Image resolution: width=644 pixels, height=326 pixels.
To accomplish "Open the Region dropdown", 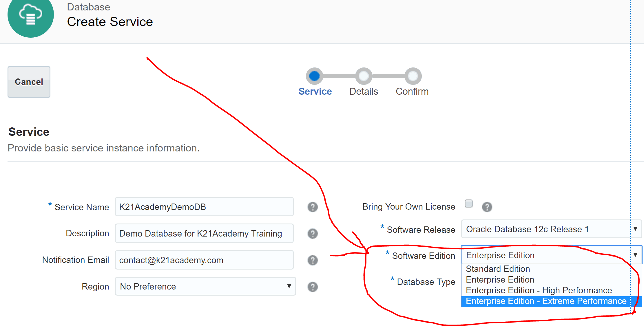I will pyautogui.click(x=205, y=286).
